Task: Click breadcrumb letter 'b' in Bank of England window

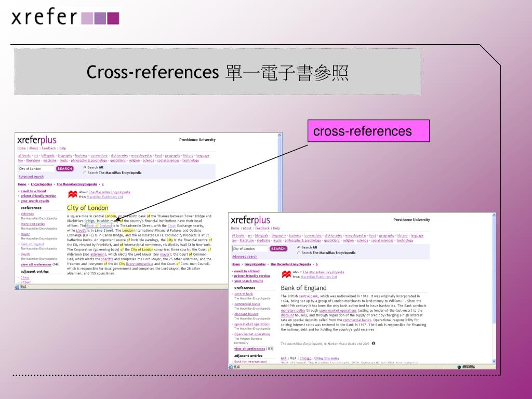Action: click(316, 264)
